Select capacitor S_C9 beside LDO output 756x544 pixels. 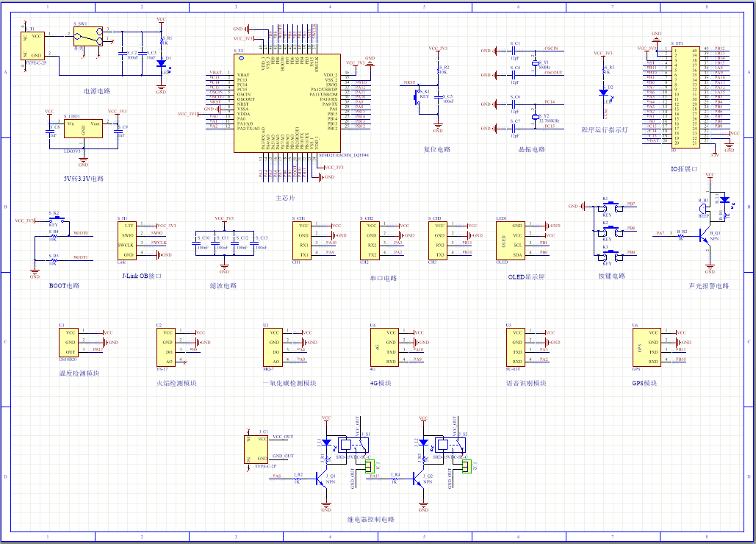click(118, 131)
